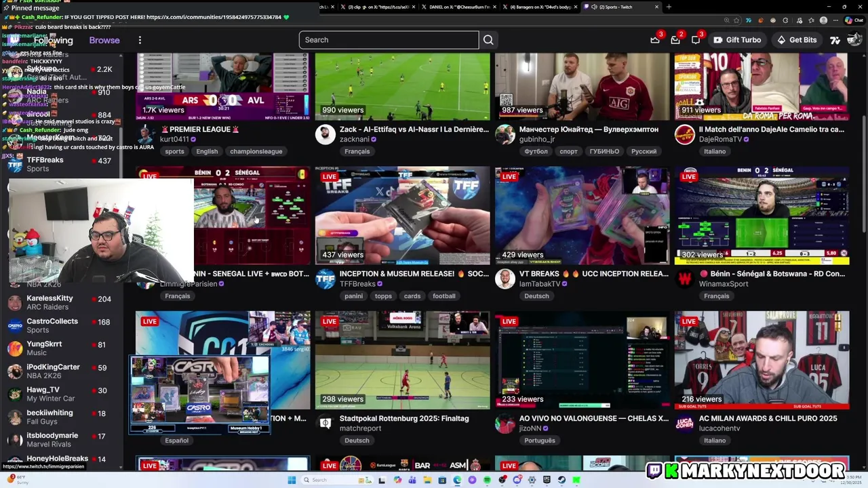Open the three-dot more menu beside Browse

[x=140, y=40]
